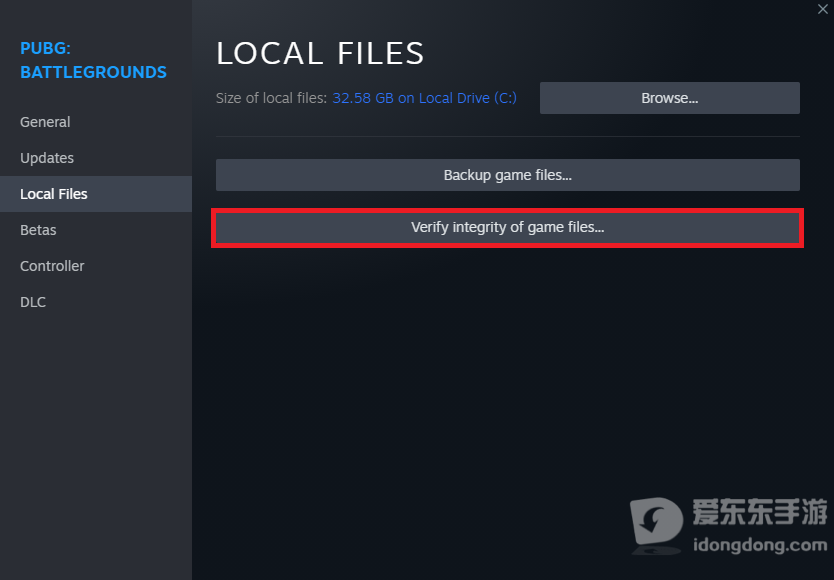Go to the Controller tab
This screenshot has height=580, width=834.
point(96,266)
